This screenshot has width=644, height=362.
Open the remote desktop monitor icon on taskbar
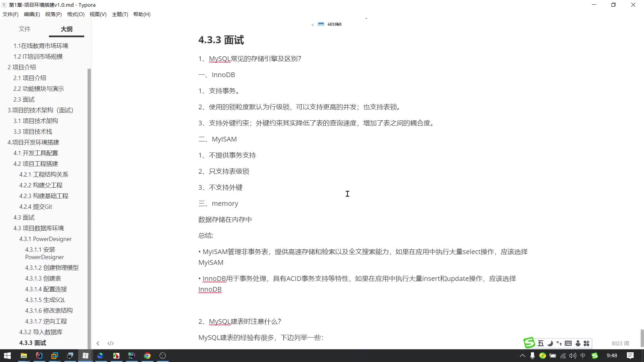70,356
